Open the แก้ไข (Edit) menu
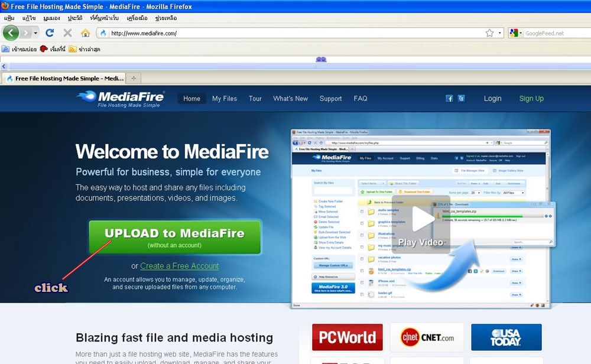This screenshot has width=591, height=364. (28, 18)
